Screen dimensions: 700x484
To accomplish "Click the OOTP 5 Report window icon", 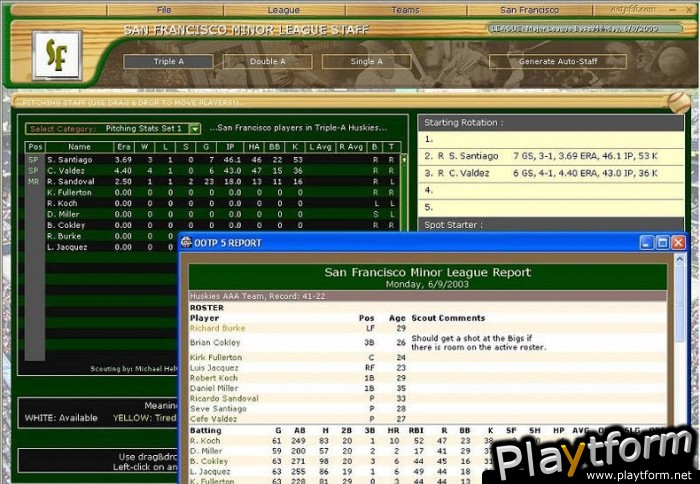I will pos(186,242).
